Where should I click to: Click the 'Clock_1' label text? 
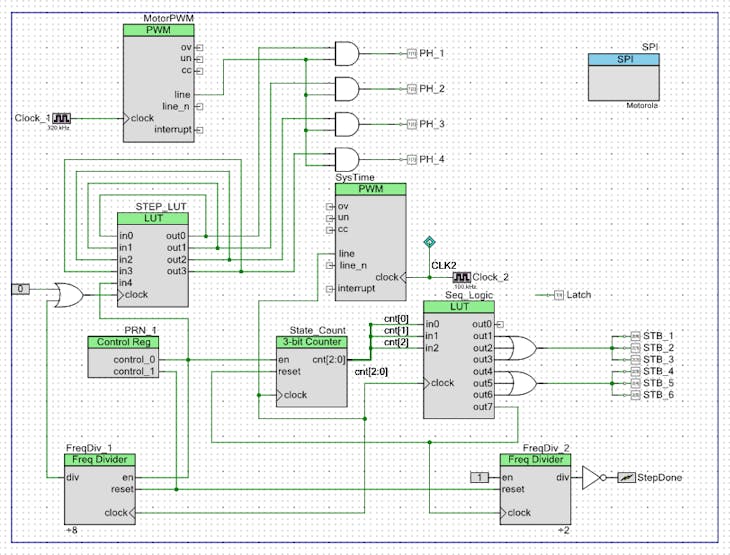click(32, 118)
